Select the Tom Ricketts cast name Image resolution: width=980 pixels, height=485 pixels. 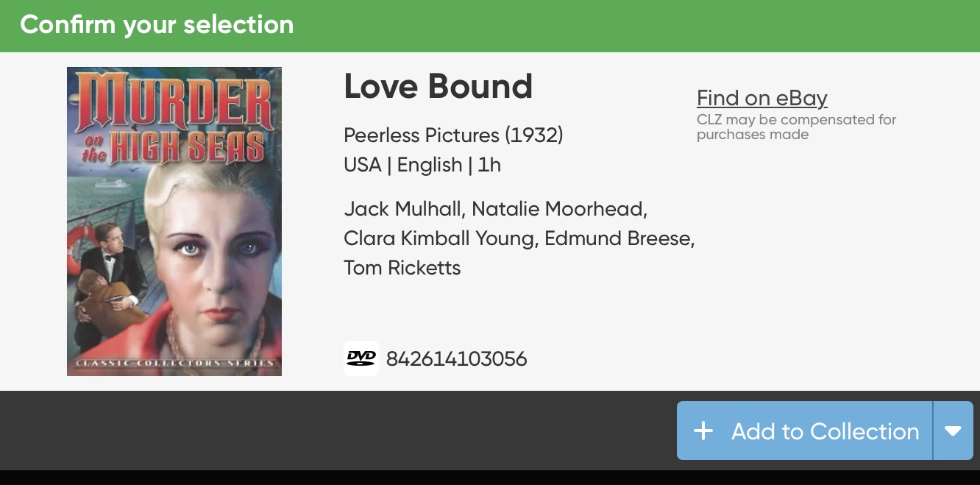click(402, 268)
